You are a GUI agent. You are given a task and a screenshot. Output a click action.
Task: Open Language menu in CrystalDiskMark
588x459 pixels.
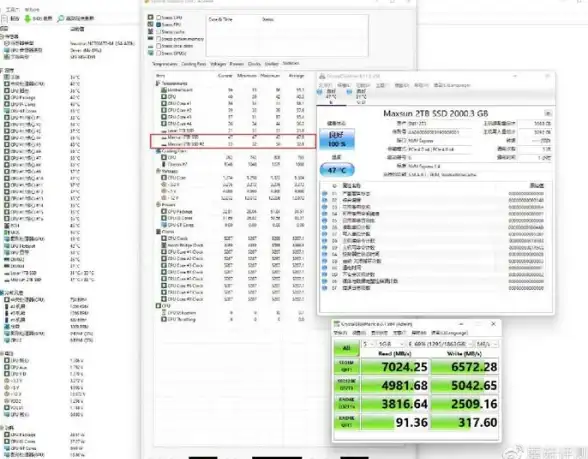pos(449,333)
